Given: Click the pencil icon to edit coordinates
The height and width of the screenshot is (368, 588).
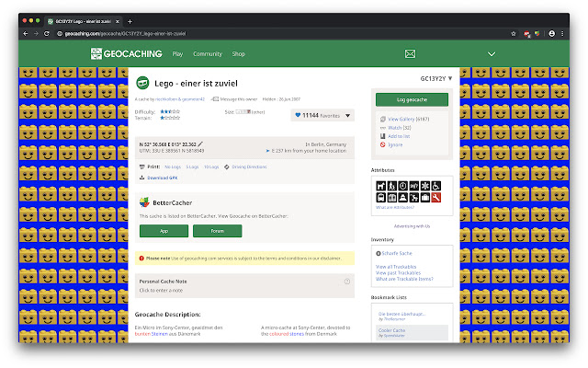Looking at the screenshot, I should coord(200,144).
